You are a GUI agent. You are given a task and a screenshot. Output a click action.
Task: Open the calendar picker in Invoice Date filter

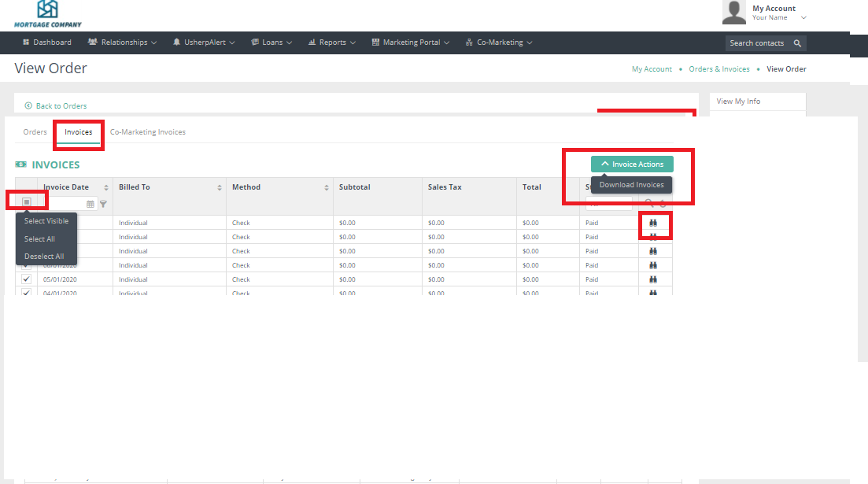click(x=90, y=204)
